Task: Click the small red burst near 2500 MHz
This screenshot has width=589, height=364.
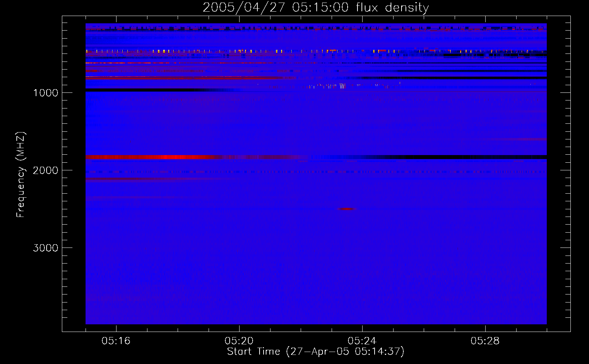Action: tap(346, 209)
